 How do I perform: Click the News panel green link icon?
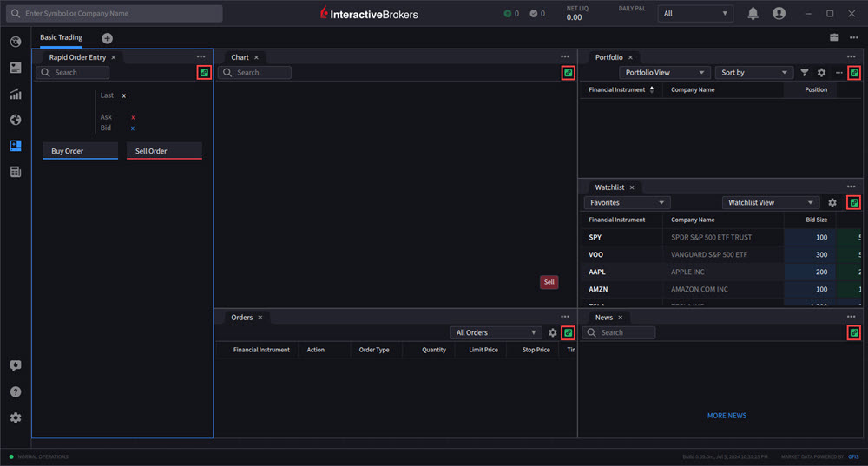point(854,332)
